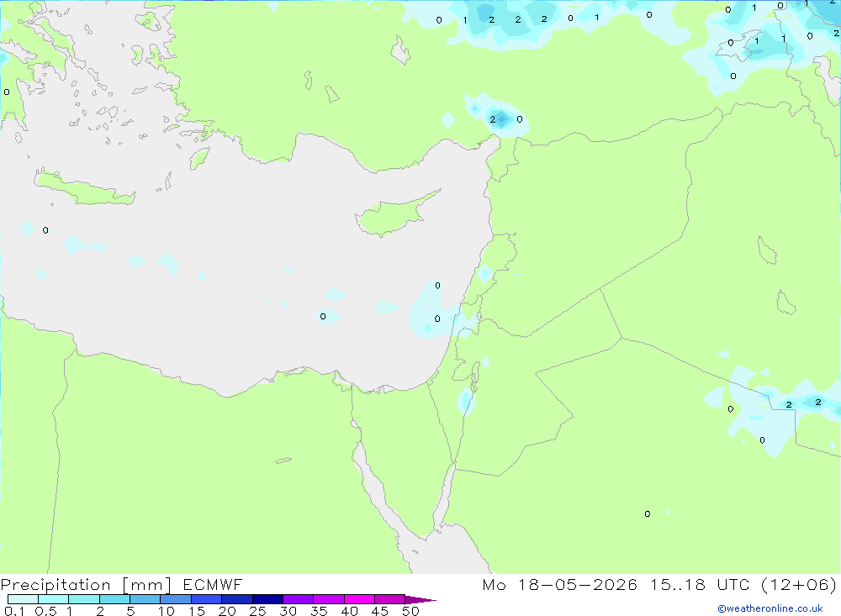Click the island of Crete on map
This screenshot has height=616, width=841.
(x=83, y=189)
